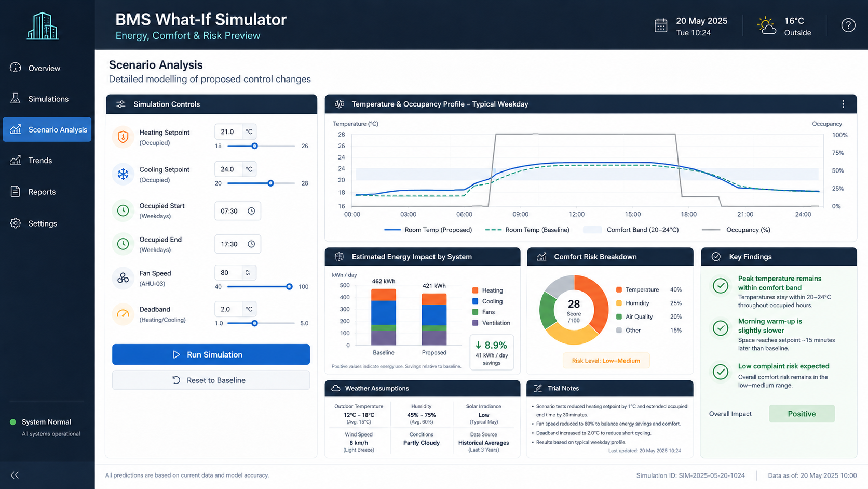This screenshot has height=489, width=868.
Task: Toggle Room Temp (Baseline) legend entry
Action: click(x=527, y=230)
